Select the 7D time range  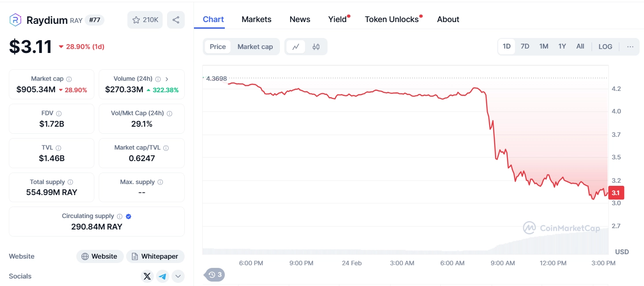pos(525,46)
